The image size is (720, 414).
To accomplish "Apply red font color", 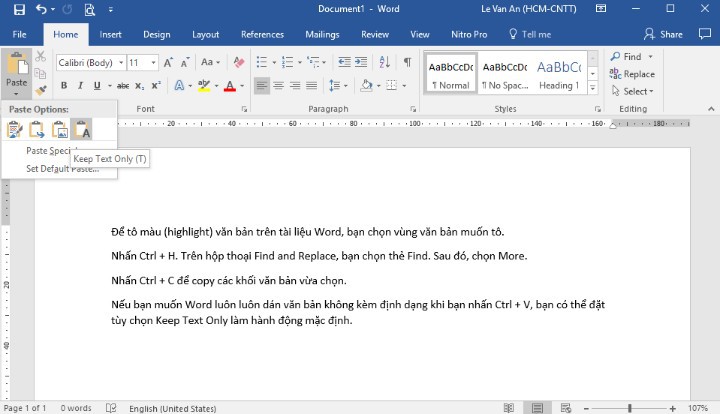I will click(230, 85).
